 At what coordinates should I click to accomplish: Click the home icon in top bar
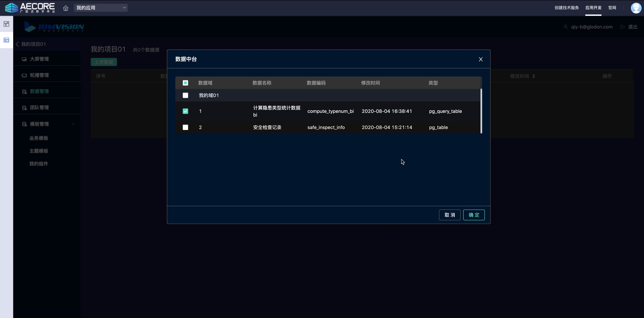tap(66, 8)
